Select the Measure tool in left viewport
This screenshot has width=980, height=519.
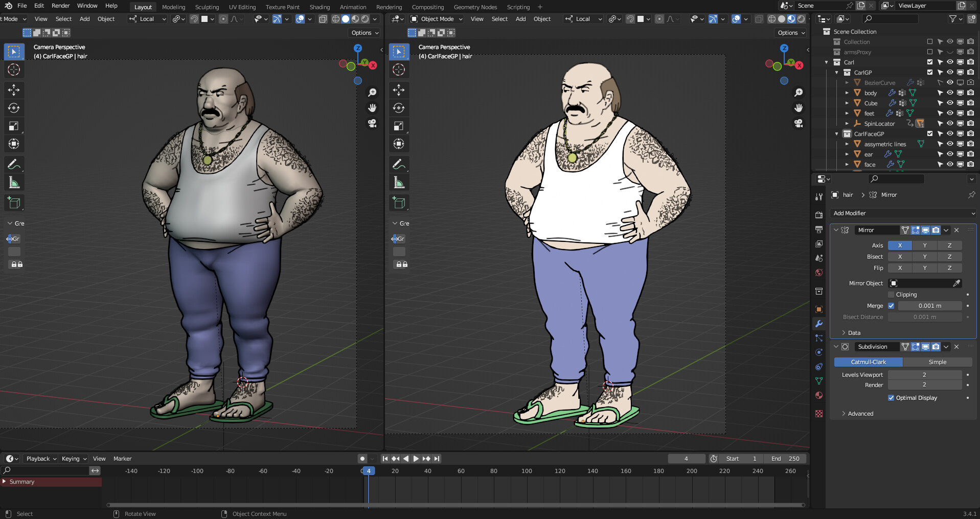click(14, 183)
